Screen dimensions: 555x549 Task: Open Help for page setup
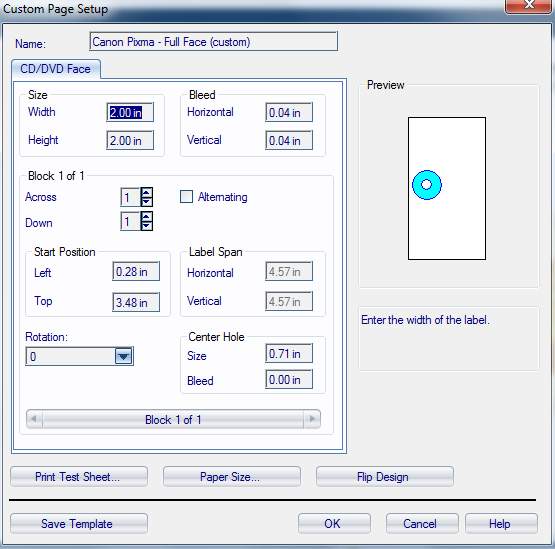click(x=501, y=523)
